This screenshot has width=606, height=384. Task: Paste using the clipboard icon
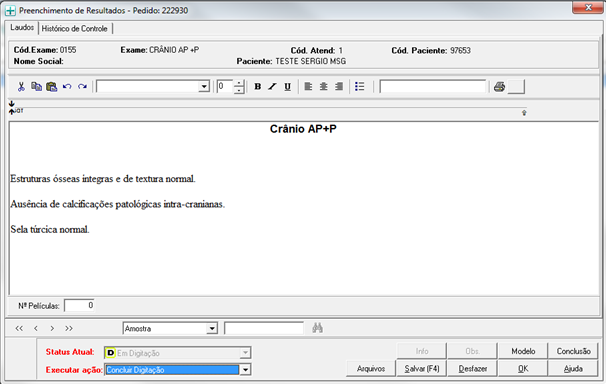tap(51, 87)
